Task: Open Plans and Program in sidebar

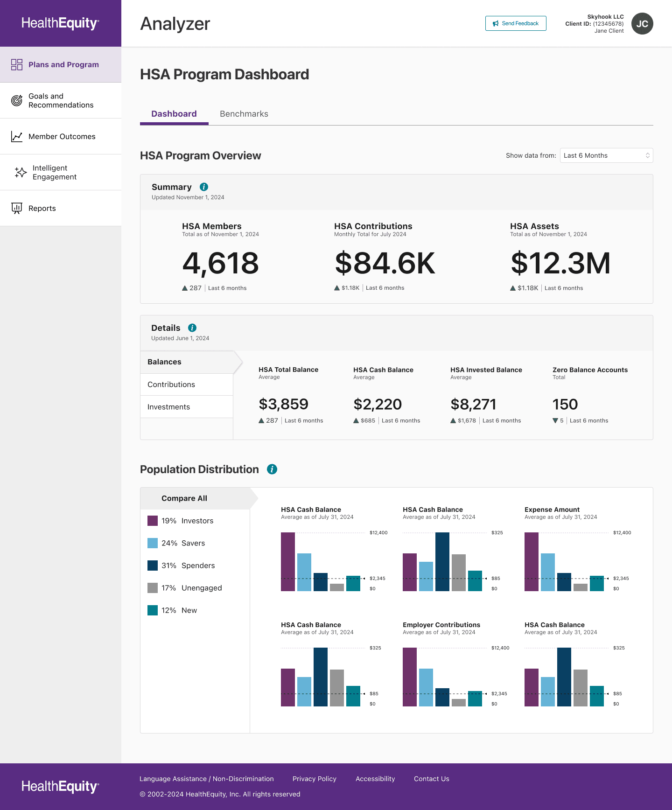Action: click(x=61, y=64)
